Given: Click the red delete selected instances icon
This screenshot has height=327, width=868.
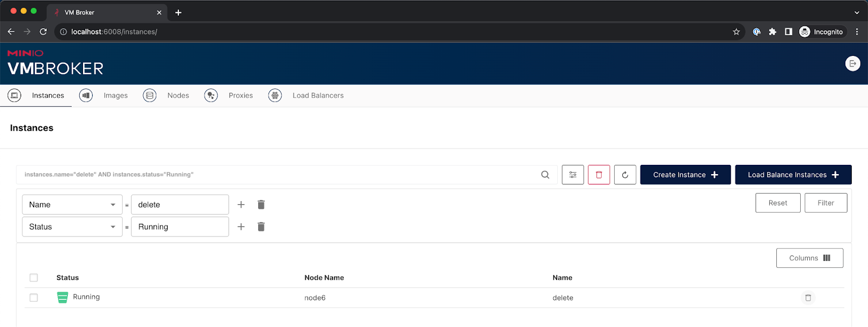Looking at the screenshot, I should coord(598,175).
